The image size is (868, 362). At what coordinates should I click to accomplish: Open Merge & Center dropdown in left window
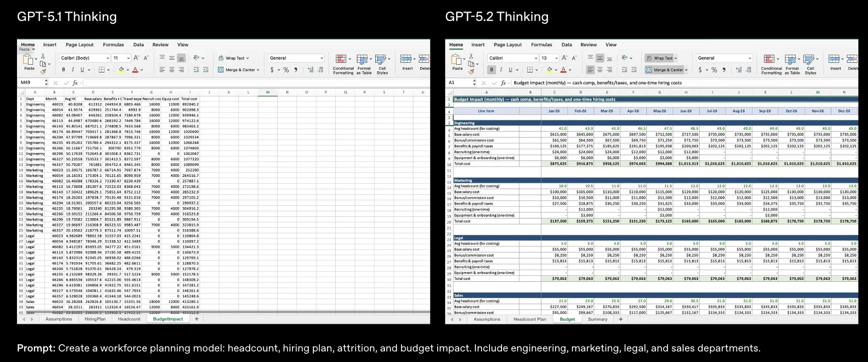pyautogui.click(x=258, y=70)
